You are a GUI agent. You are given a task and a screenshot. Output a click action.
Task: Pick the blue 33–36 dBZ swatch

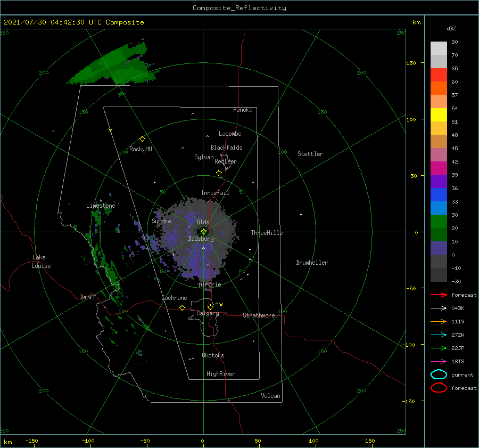coord(439,195)
